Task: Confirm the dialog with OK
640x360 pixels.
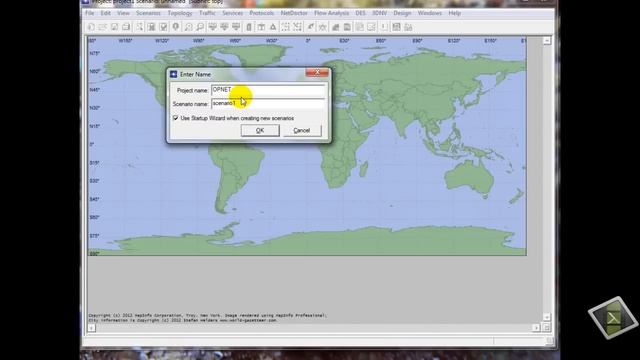Action: (x=260, y=130)
